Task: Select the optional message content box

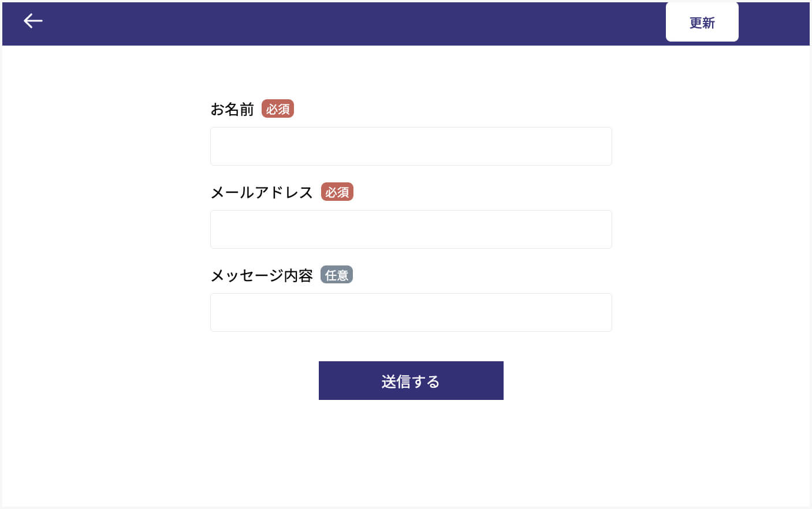Action: pyautogui.click(x=411, y=313)
